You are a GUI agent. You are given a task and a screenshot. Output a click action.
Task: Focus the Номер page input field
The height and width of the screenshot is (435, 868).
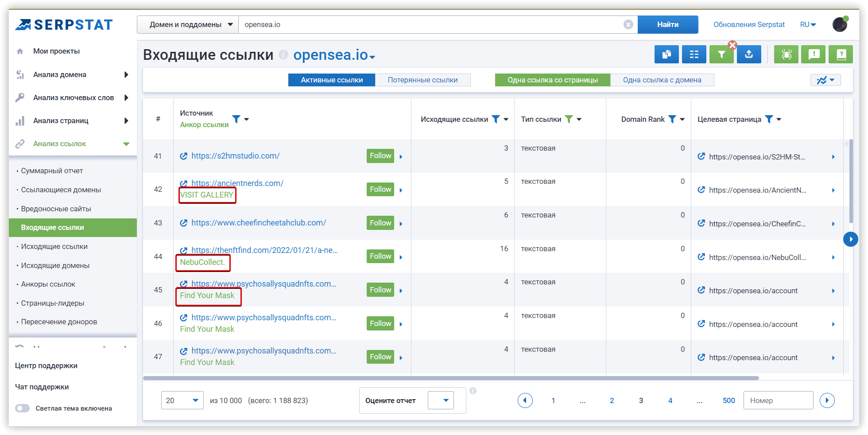778,400
